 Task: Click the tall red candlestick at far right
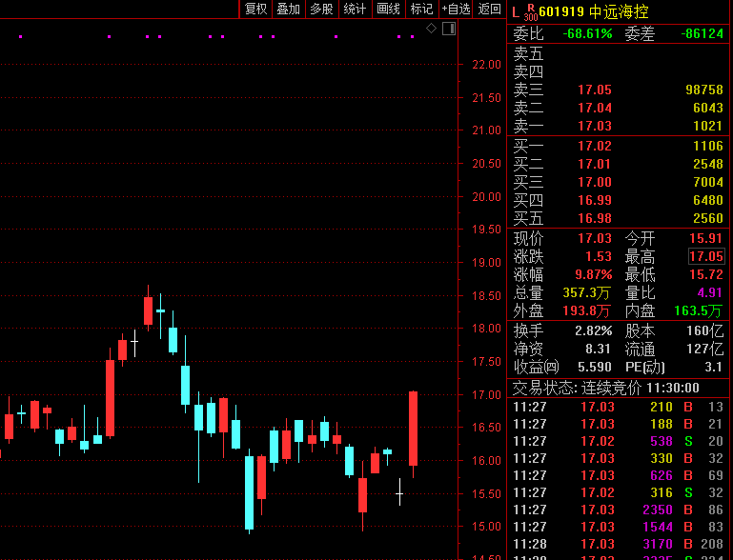pos(413,428)
